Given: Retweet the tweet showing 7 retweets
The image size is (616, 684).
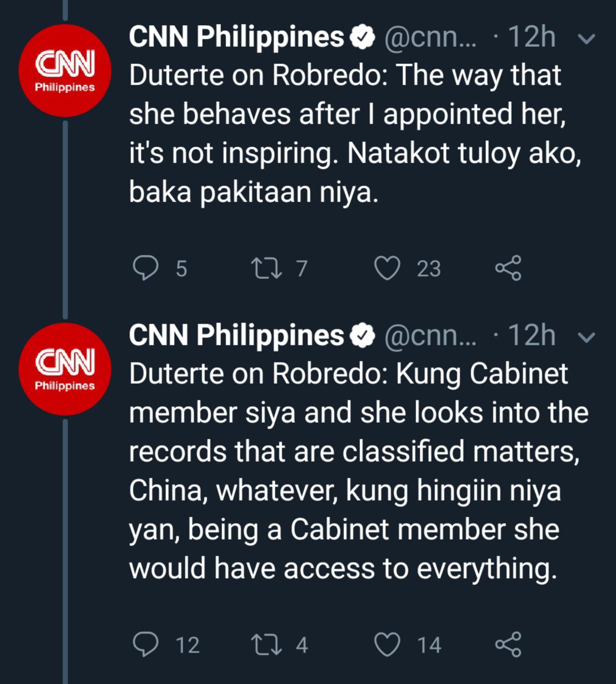Looking at the screenshot, I should [x=267, y=268].
